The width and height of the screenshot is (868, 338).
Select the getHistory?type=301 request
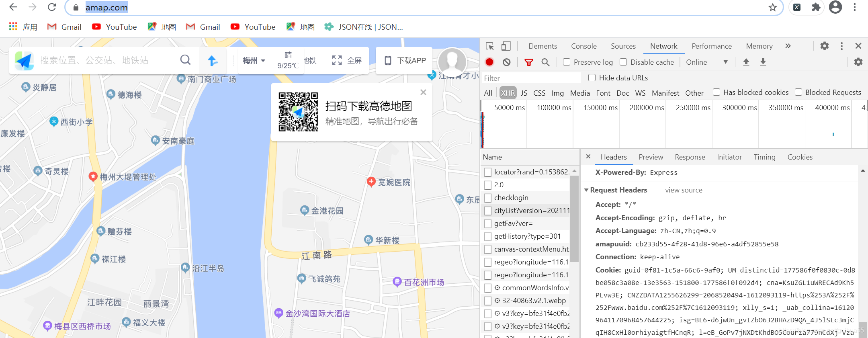pyautogui.click(x=527, y=236)
